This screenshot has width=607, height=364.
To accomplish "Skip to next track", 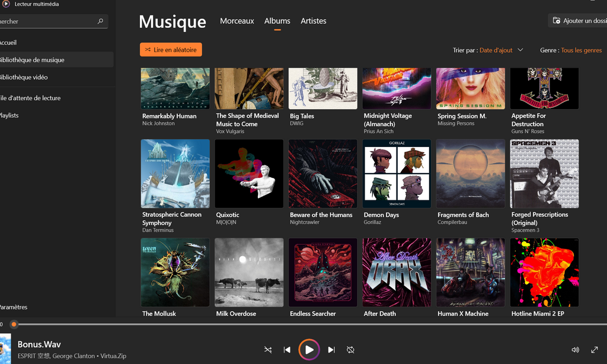I will 331,350.
